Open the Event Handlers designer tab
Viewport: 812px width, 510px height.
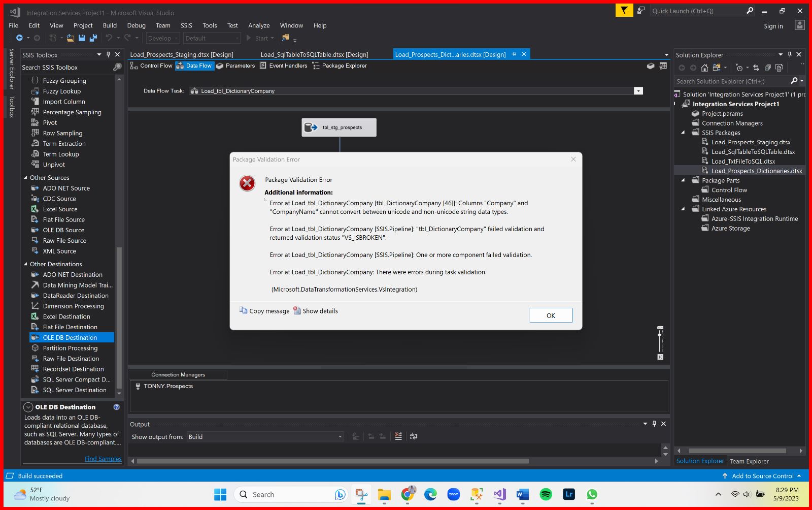[283, 66]
